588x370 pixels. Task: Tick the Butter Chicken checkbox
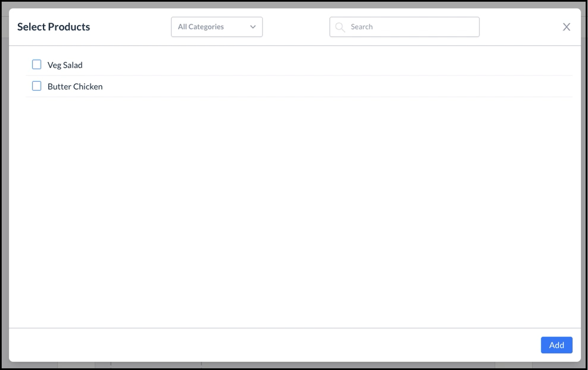pyautogui.click(x=36, y=86)
